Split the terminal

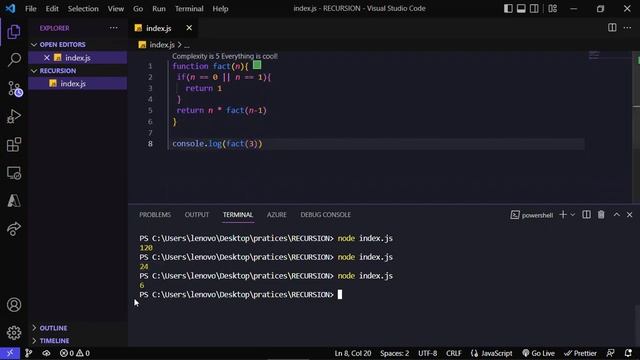coord(587,215)
